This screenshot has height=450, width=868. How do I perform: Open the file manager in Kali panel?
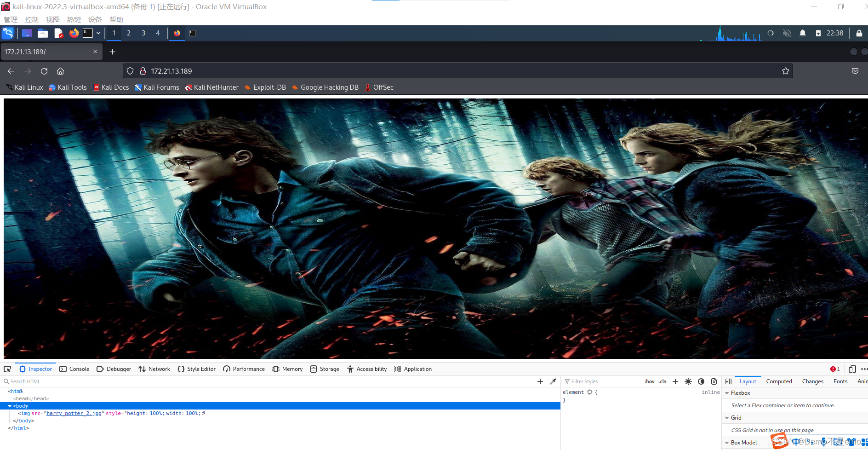point(43,33)
